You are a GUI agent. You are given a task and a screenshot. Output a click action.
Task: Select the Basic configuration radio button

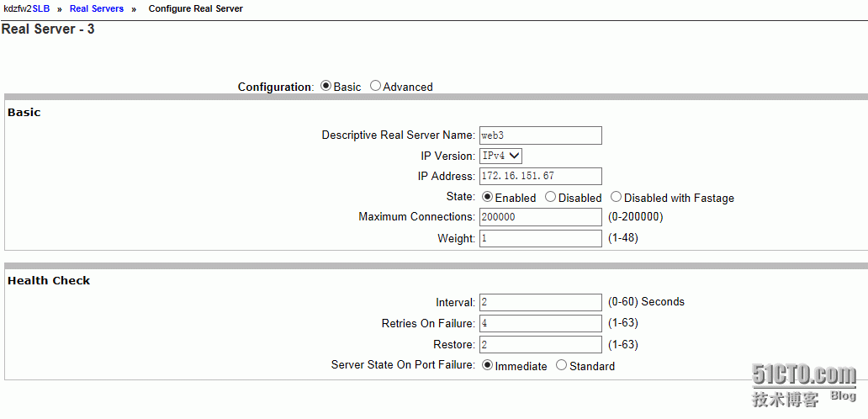[326, 87]
